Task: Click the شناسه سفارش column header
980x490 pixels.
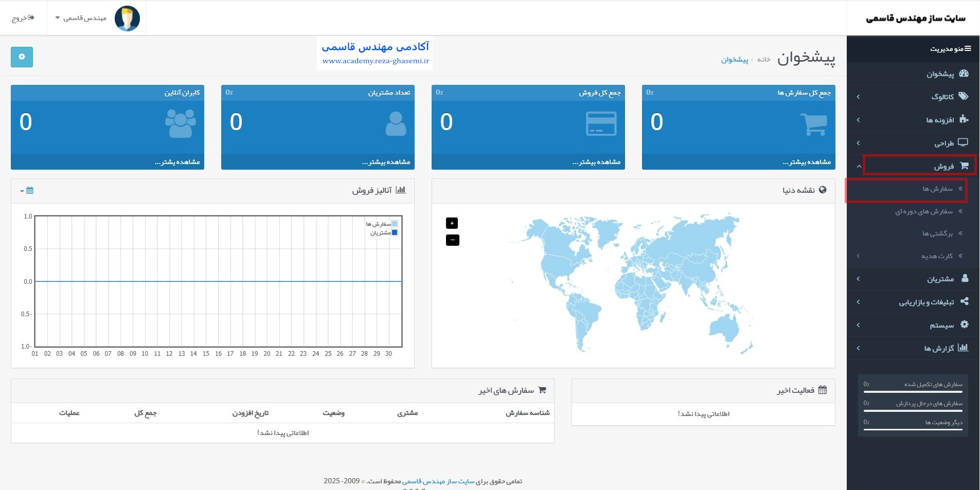Action: [527, 413]
